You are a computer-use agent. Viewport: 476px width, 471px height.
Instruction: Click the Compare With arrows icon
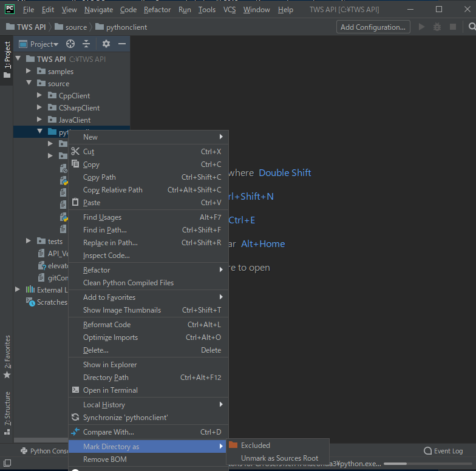75,432
